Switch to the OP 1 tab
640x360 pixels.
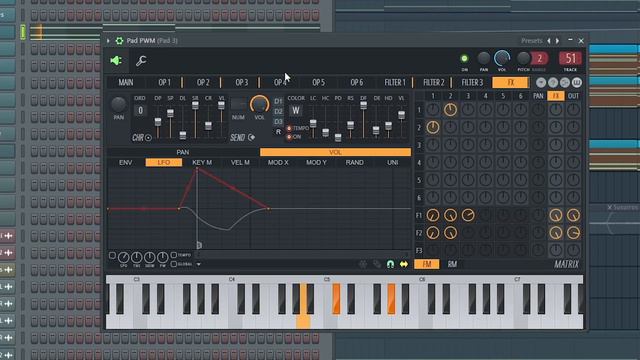[x=164, y=82]
